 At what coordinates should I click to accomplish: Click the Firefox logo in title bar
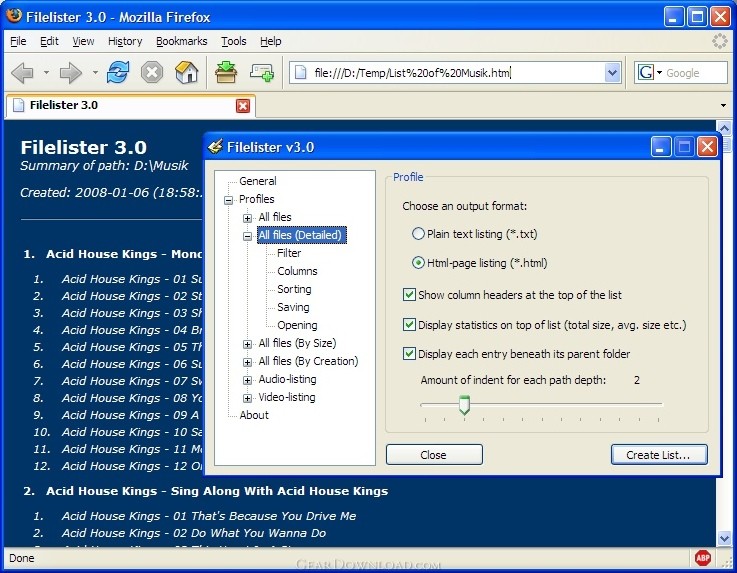click(14, 16)
